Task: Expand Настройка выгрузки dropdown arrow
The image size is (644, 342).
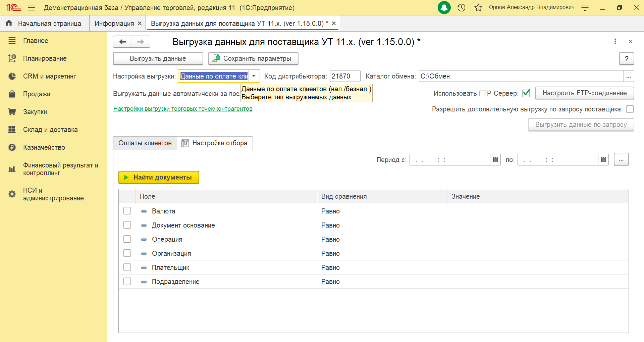Action: (x=254, y=76)
